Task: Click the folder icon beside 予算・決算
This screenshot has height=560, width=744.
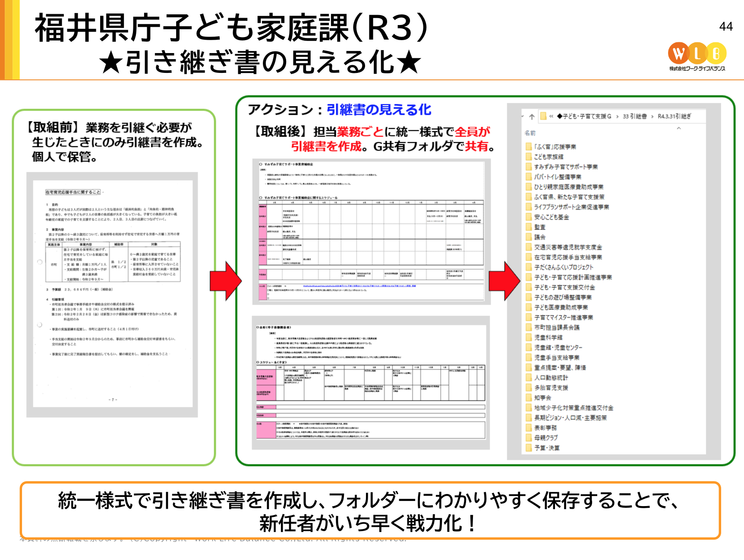Action: point(529,448)
